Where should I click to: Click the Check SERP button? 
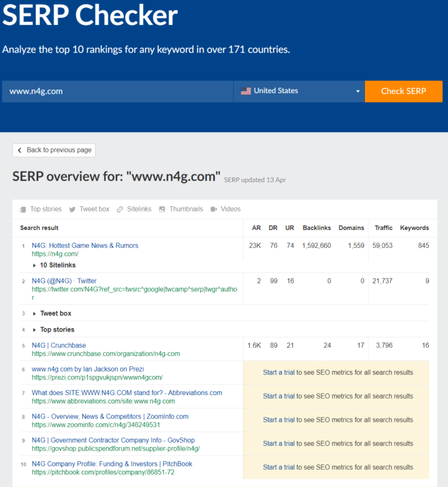404,91
